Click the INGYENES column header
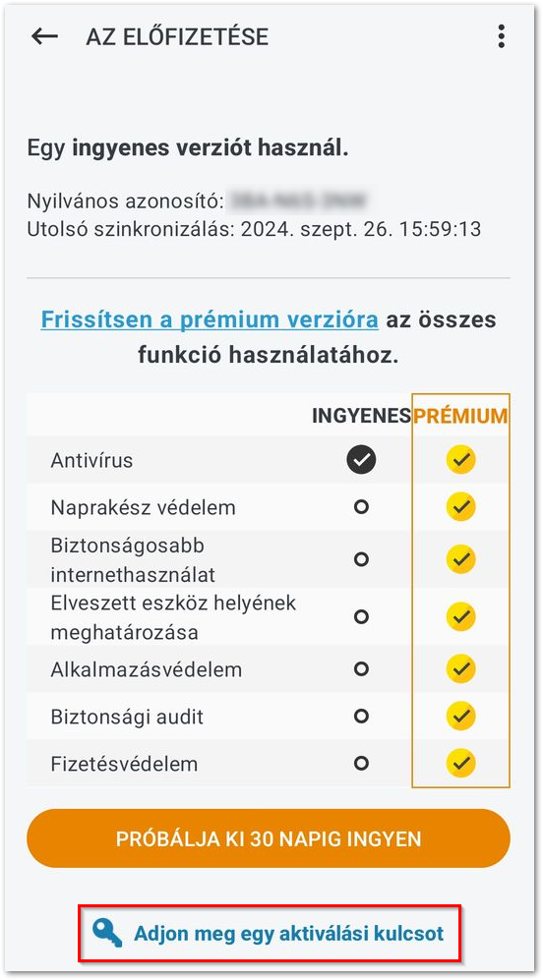Image resolution: width=543 pixels, height=980 pixels. pyautogui.click(x=362, y=416)
